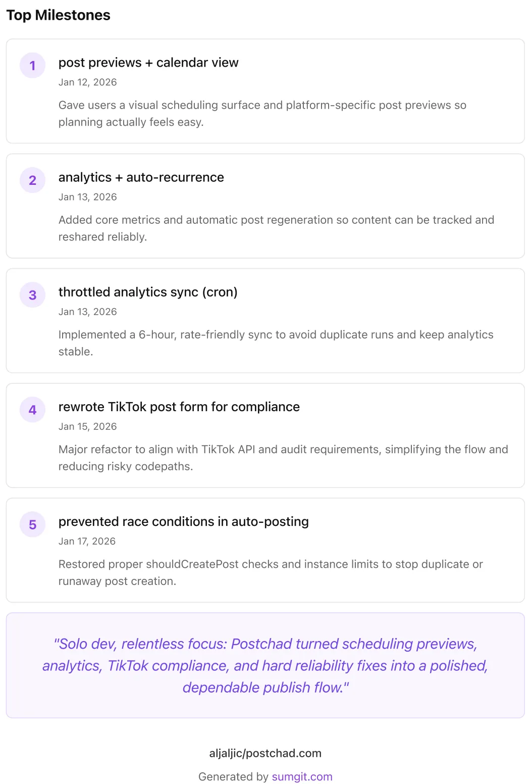This screenshot has height=784, width=532.
Task: Click the number 2 milestone badge
Action: [32, 180]
